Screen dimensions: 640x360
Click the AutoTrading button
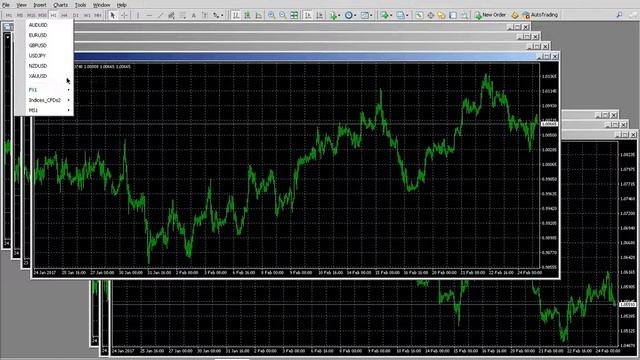click(540, 15)
